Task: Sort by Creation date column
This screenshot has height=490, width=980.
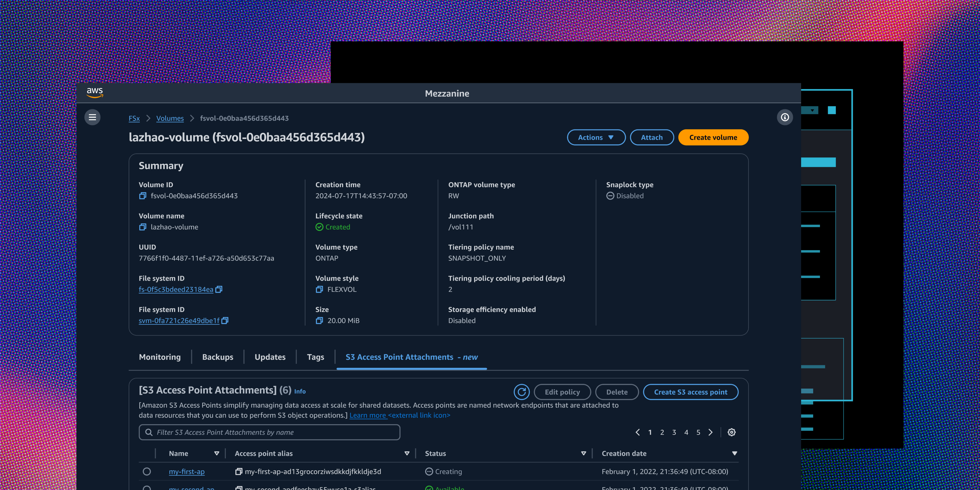Action: (735, 453)
